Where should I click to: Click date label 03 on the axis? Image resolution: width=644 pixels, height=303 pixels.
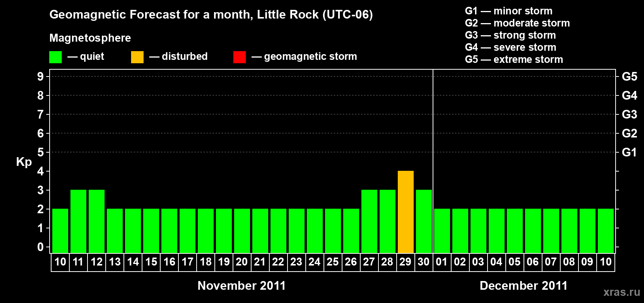pyautogui.click(x=478, y=262)
